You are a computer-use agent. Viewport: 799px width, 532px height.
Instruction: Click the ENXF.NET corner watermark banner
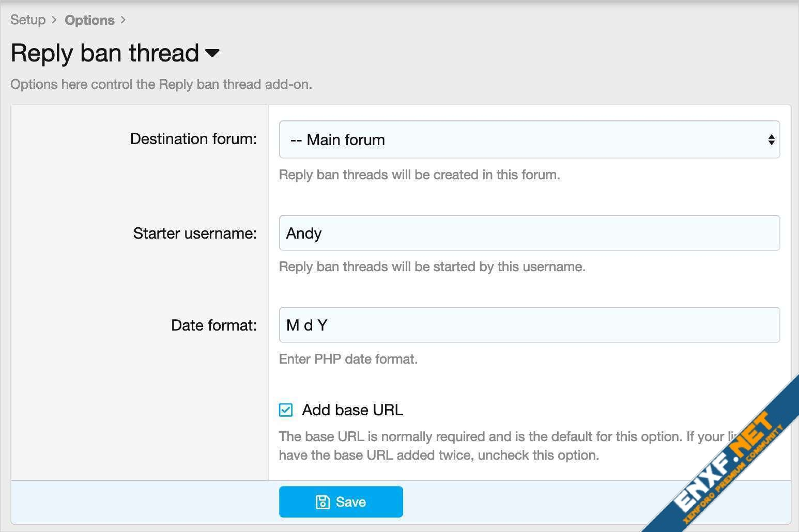[729, 465]
